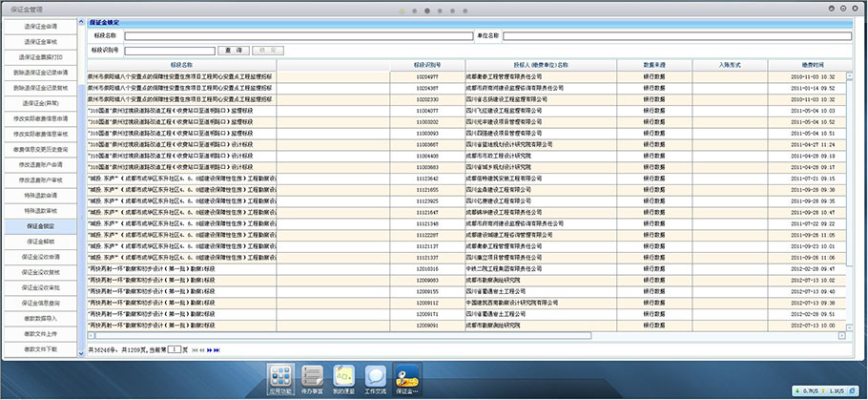Open the 工作交流 chat dock icon
Screen dimensions: 868x400
pos(375,380)
